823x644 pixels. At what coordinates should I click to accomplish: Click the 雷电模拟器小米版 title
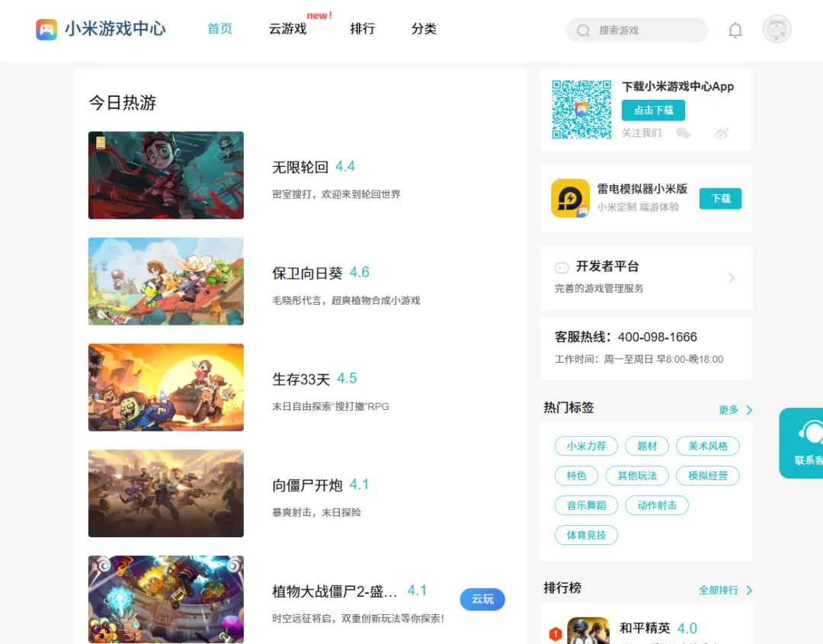(642, 189)
